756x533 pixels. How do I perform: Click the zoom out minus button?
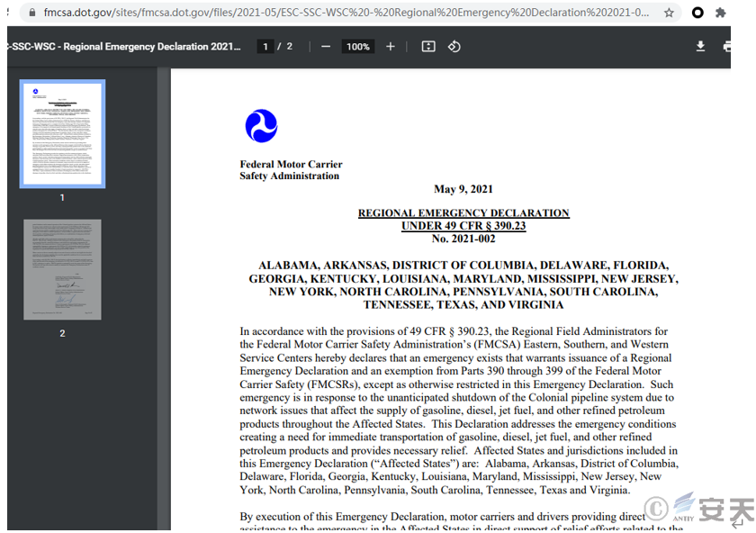click(x=326, y=47)
